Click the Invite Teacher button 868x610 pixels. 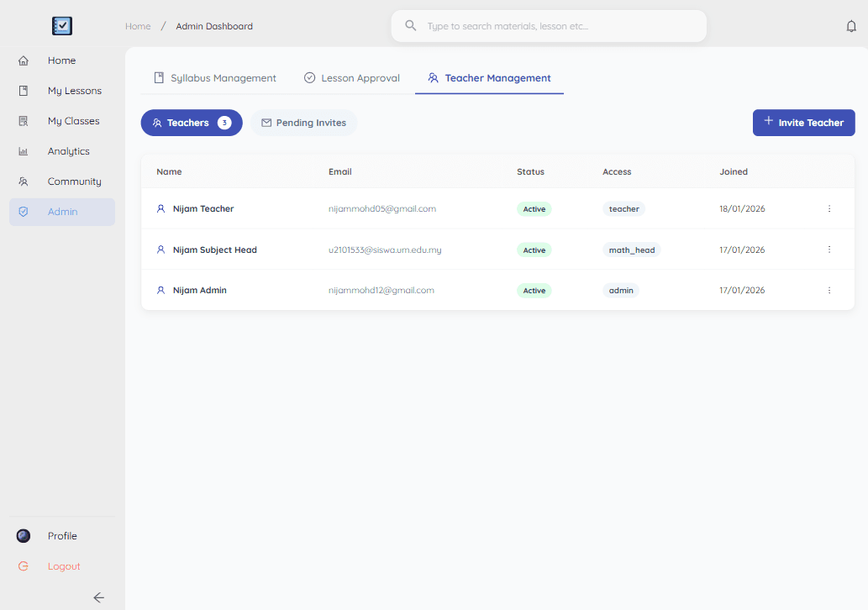(x=803, y=123)
